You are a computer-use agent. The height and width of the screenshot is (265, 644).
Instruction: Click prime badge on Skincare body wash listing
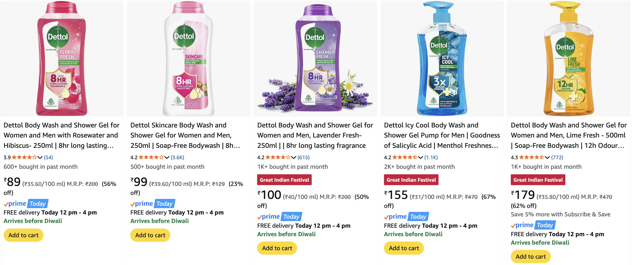(153, 204)
